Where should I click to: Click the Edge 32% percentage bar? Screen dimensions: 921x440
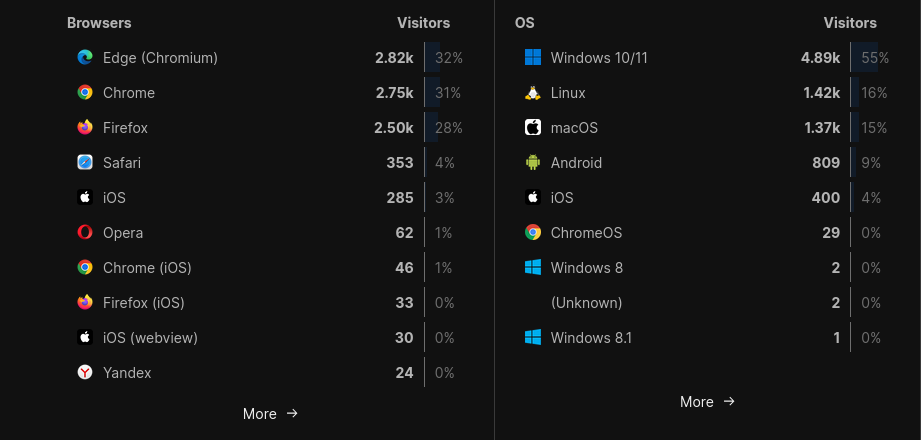[443, 58]
